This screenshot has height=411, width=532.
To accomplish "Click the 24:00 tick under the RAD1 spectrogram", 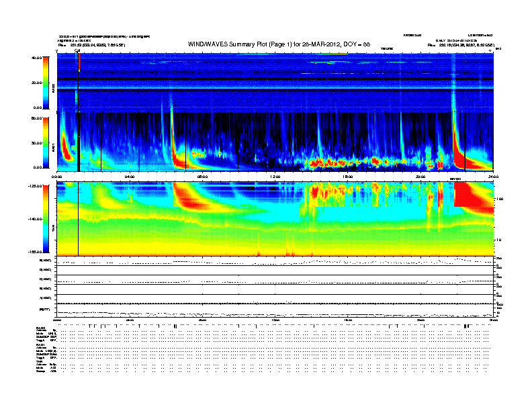I will [x=493, y=177].
